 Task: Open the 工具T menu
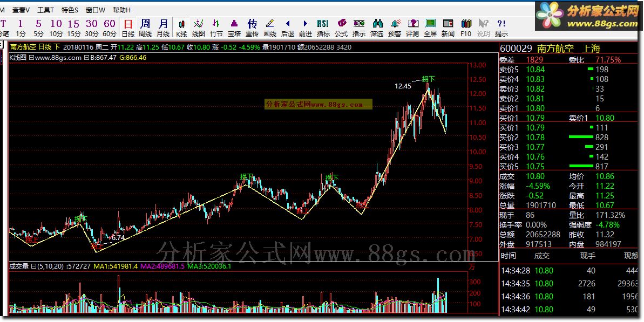pos(45,10)
